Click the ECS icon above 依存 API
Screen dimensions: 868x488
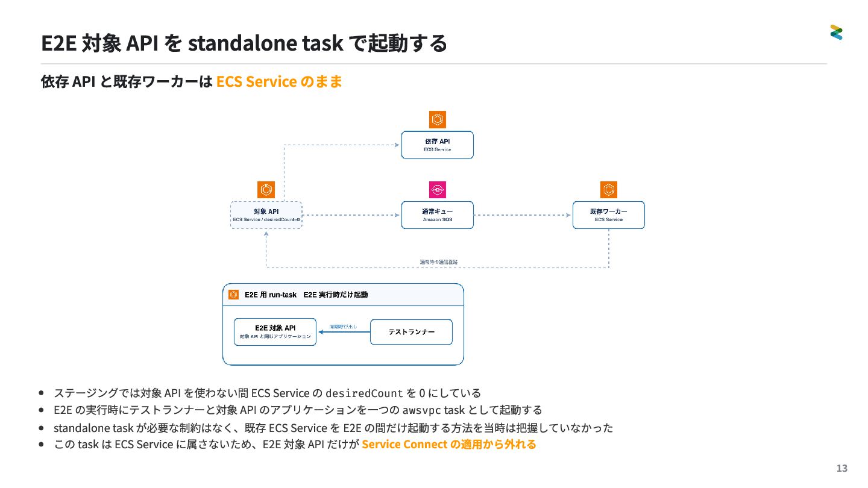438,119
